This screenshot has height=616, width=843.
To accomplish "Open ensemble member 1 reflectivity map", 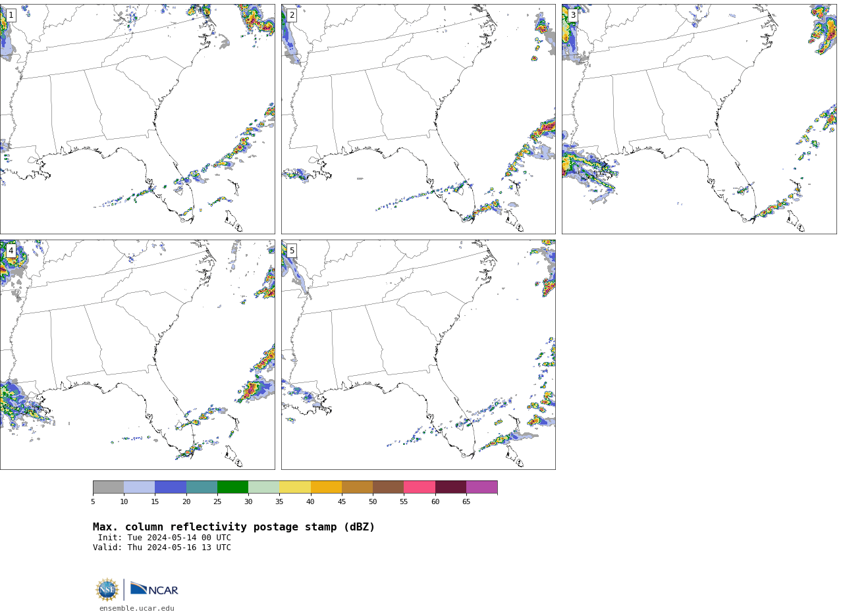I will coord(137,119).
